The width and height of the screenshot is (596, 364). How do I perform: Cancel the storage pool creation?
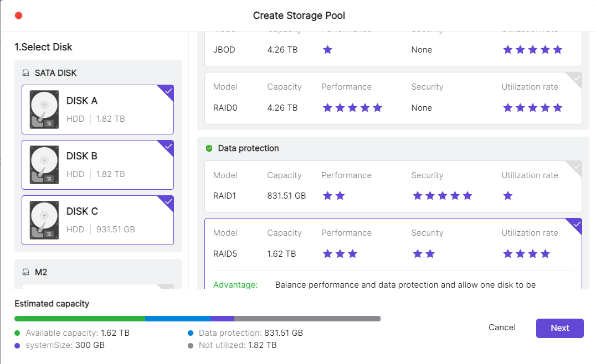(502, 327)
